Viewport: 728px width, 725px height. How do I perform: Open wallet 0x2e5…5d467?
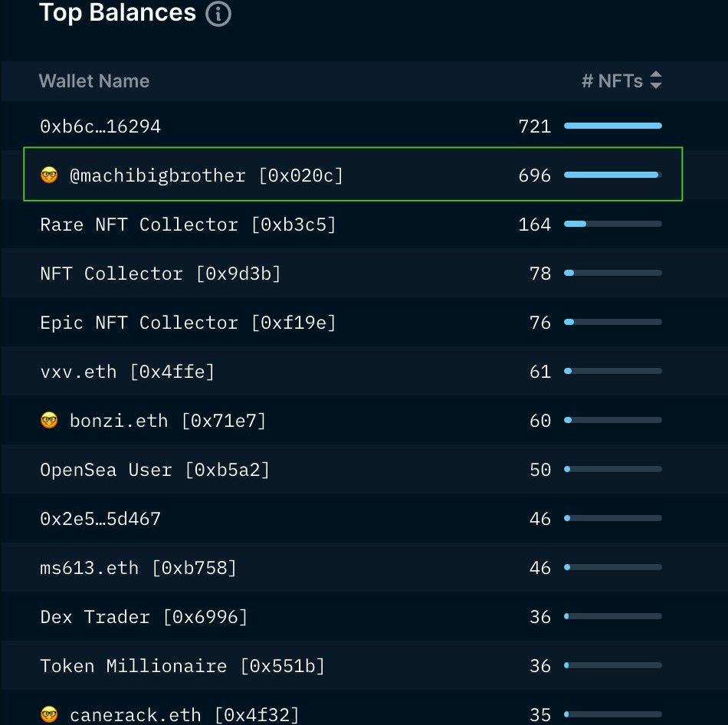[x=100, y=519]
